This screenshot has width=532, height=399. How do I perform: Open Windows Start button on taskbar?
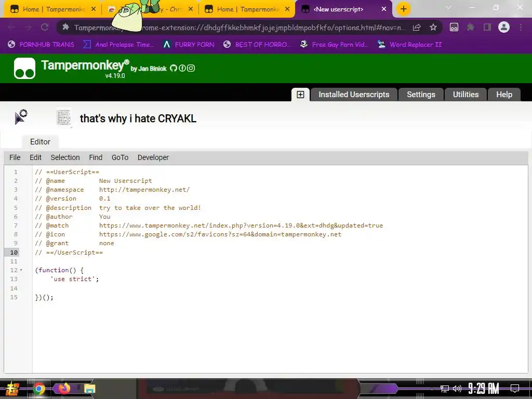[11, 389]
